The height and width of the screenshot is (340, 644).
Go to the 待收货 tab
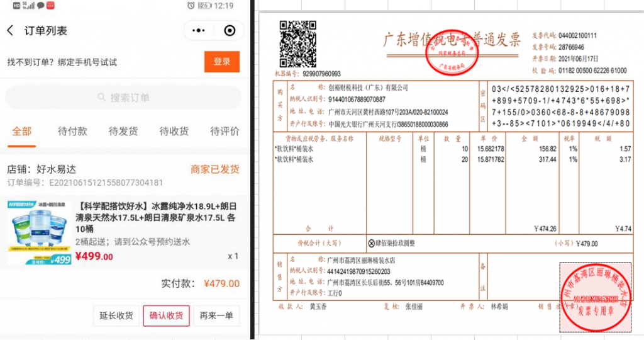tap(174, 132)
